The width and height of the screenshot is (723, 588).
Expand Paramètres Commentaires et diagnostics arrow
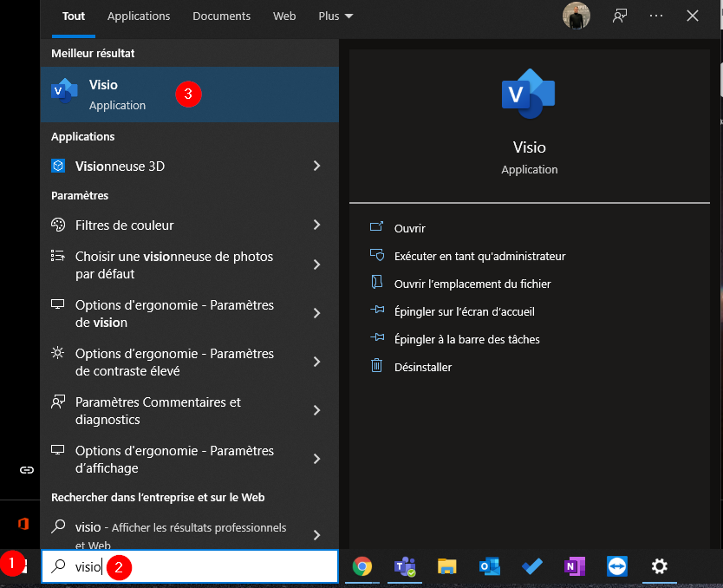[x=316, y=410]
